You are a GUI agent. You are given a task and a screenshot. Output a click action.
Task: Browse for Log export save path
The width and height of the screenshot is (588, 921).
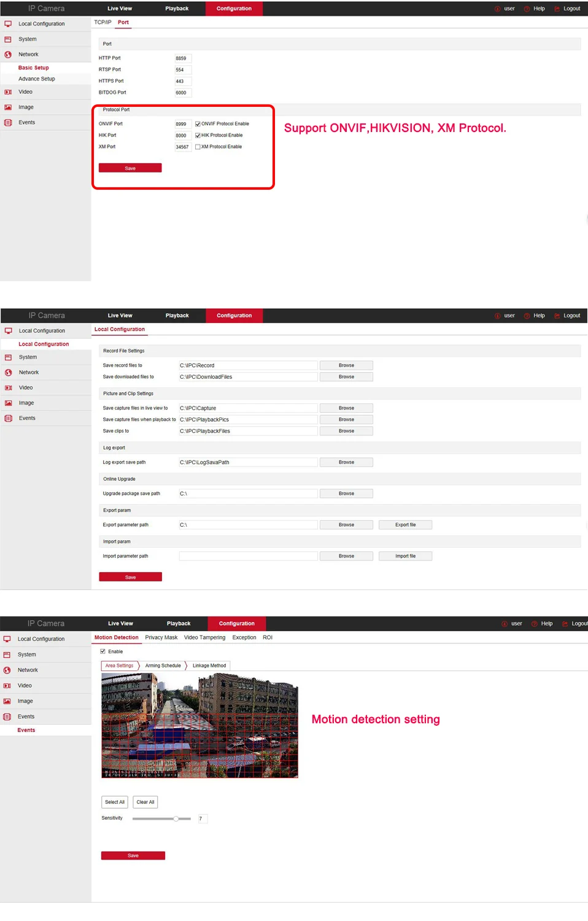(346, 462)
